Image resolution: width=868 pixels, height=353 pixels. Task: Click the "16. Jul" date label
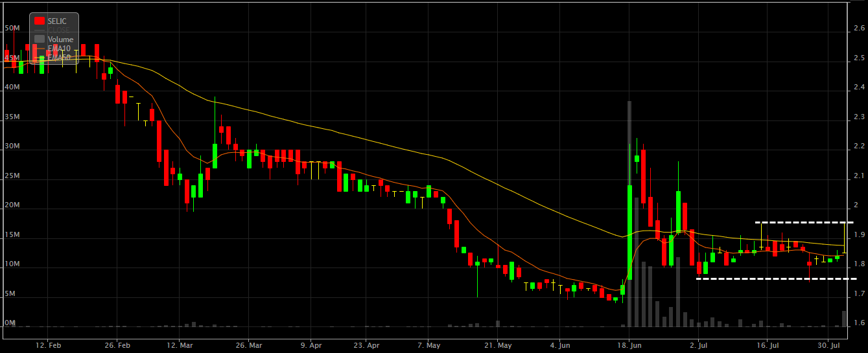767,345
